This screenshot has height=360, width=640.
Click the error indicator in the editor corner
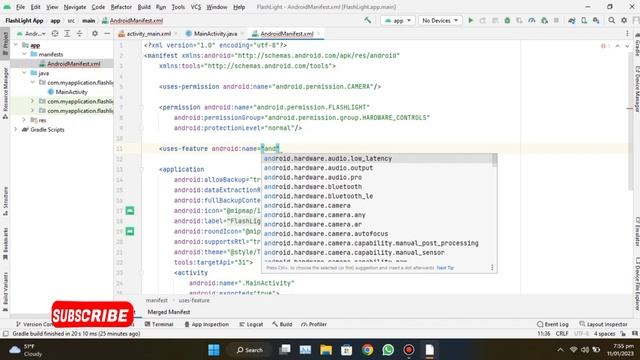pyautogui.click(x=605, y=46)
